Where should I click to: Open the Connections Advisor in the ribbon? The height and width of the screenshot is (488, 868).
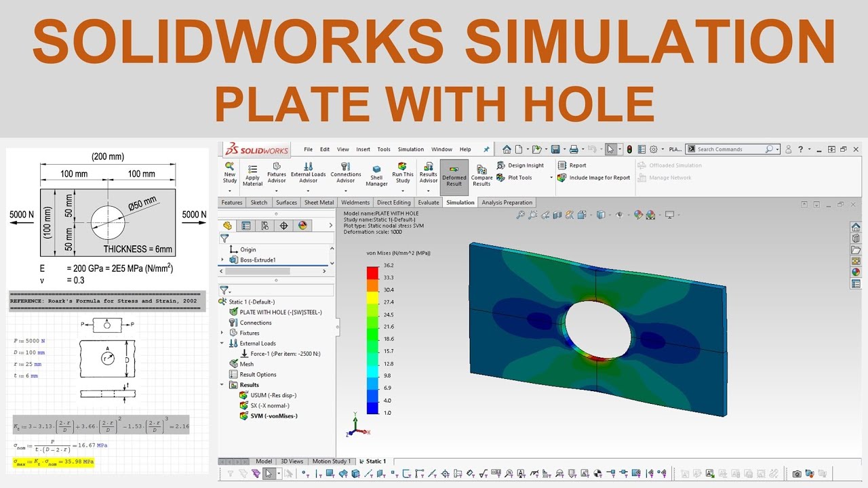pos(346,174)
